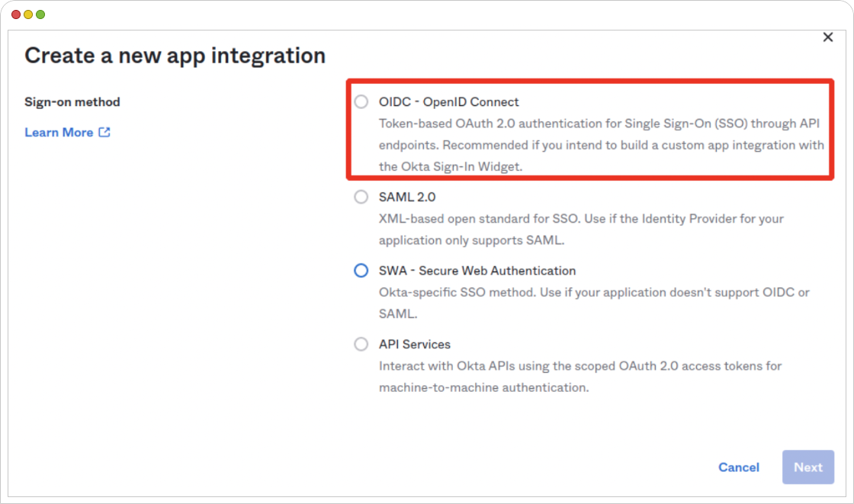
Task: Click the red macOS window close dot
Action: point(16,14)
